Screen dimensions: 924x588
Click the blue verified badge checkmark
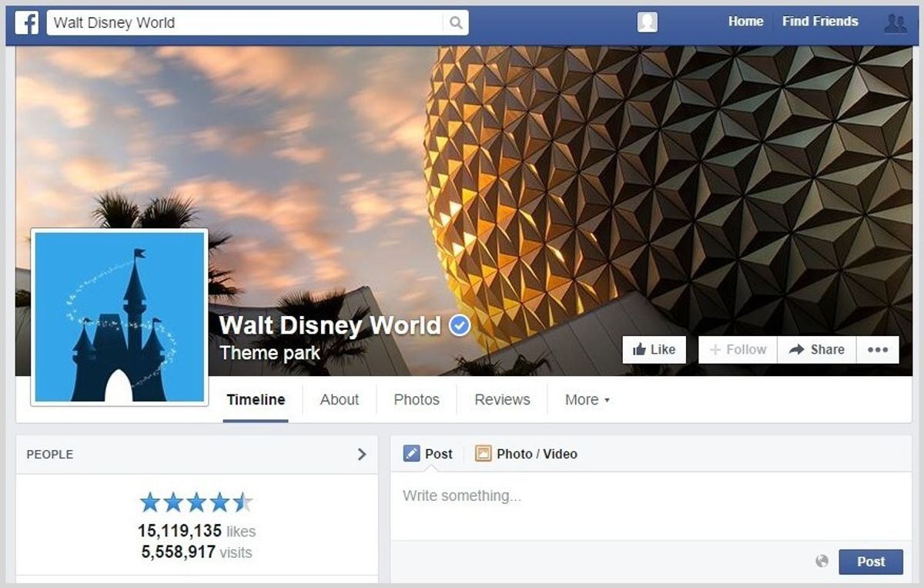460,326
